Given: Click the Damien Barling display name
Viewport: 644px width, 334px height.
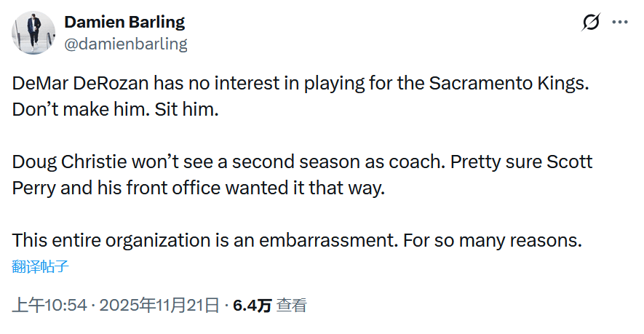Looking at the screenshot, I should tap(124, 22).
